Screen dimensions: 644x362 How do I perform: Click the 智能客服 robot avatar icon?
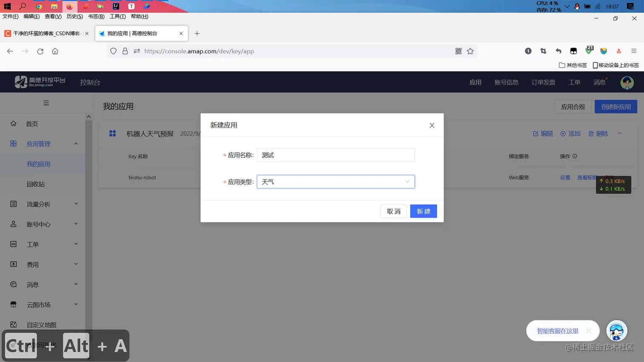coord(616,331)
